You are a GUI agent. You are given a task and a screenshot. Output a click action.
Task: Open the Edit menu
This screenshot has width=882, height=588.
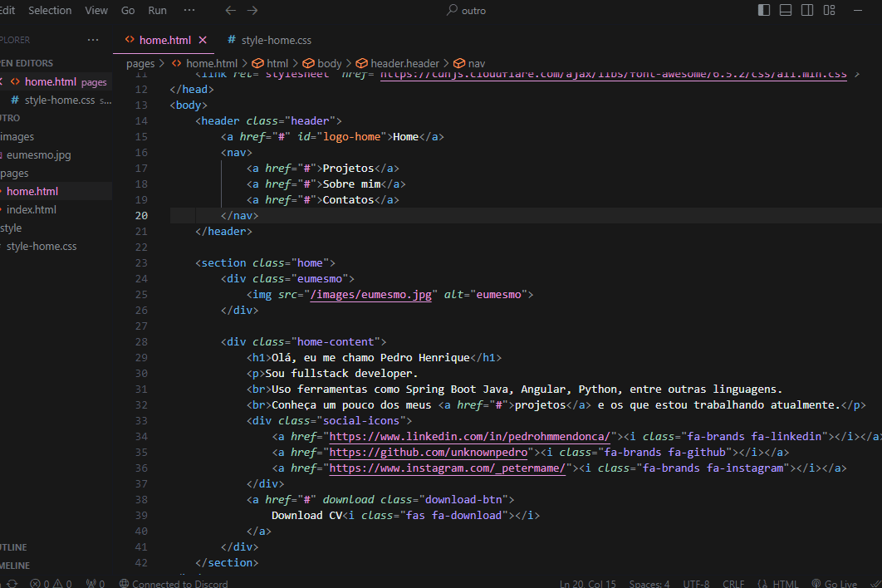coord(7,10)
